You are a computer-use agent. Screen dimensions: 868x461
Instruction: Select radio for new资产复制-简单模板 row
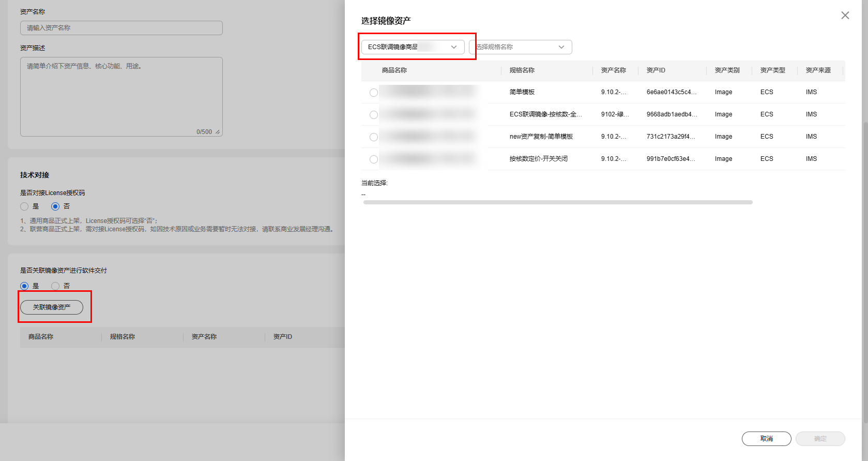(x=374, y=137)
